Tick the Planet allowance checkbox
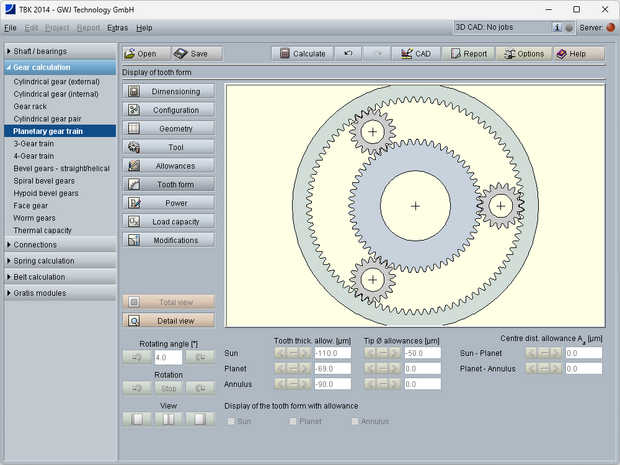This screenshot has width=620, height=465. click(293, 422)
